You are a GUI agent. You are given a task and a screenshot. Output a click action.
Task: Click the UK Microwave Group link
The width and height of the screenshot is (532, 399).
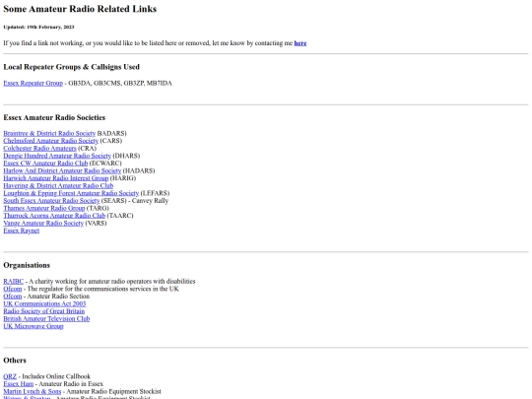click(33, 326)
